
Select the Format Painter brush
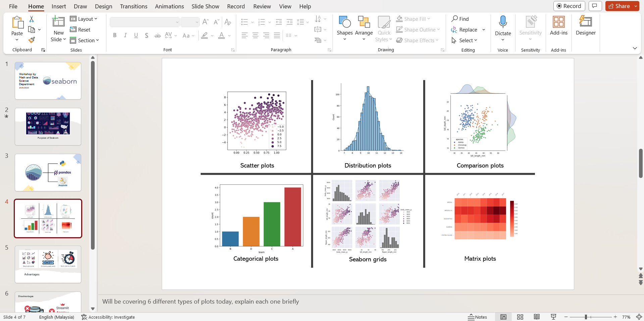pyautogui.click(x=32, y=40)
